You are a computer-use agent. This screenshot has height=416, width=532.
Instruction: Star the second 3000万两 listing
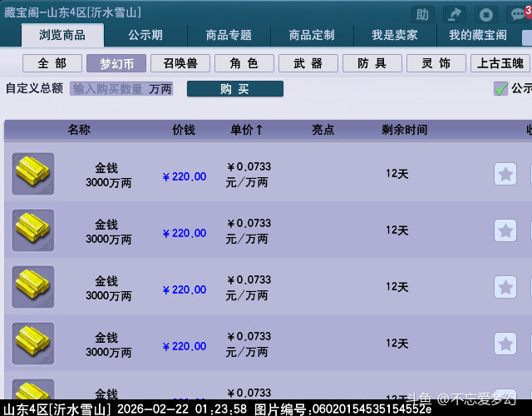505,230
